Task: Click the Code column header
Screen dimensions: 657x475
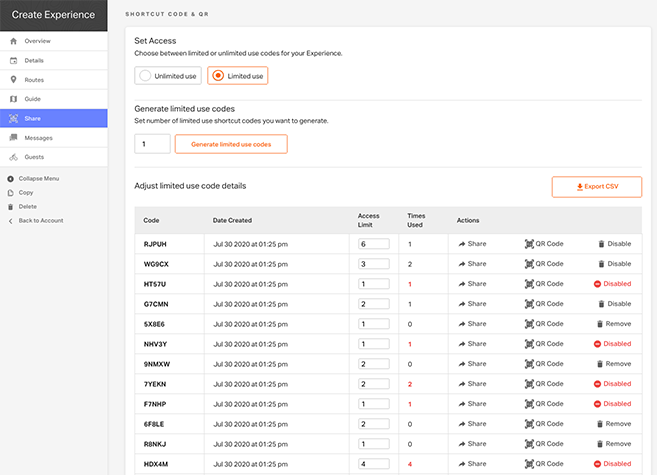Action: (x=151, y=220)
